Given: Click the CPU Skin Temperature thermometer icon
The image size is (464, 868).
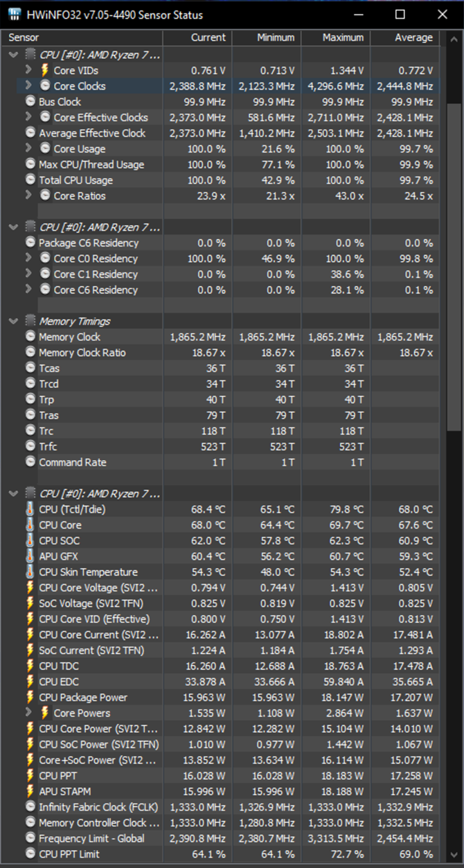Looking at the screenshot, I should (30, 572).
